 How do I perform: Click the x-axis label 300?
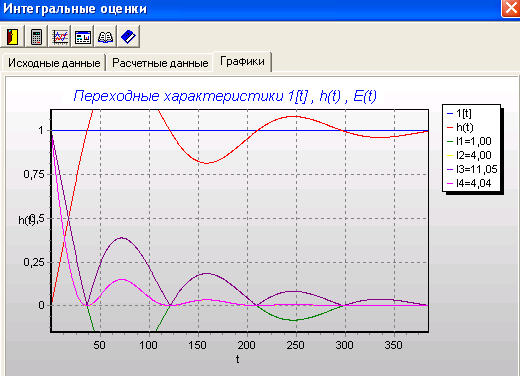point(344,345)
